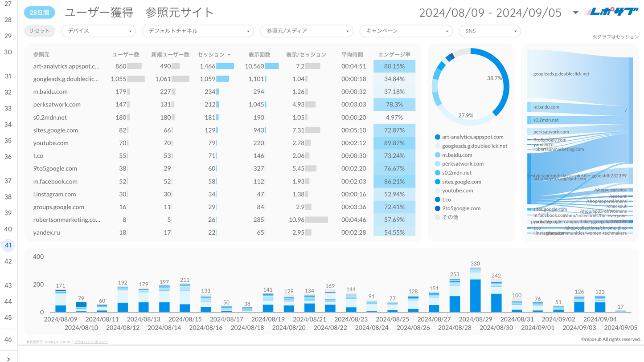The height and width of the screenshot is (362, 644).
Task: Open the プライバシー ポリシー link
Action: (91, 342)
